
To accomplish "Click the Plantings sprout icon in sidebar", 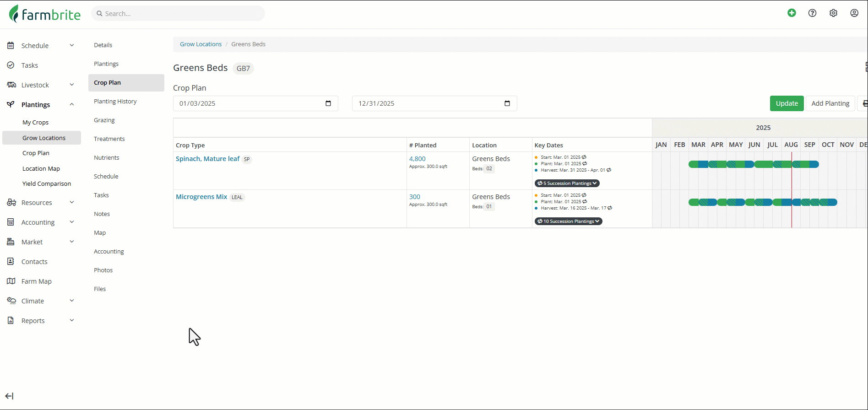I will pyautogui.click(x=11, y=104).
